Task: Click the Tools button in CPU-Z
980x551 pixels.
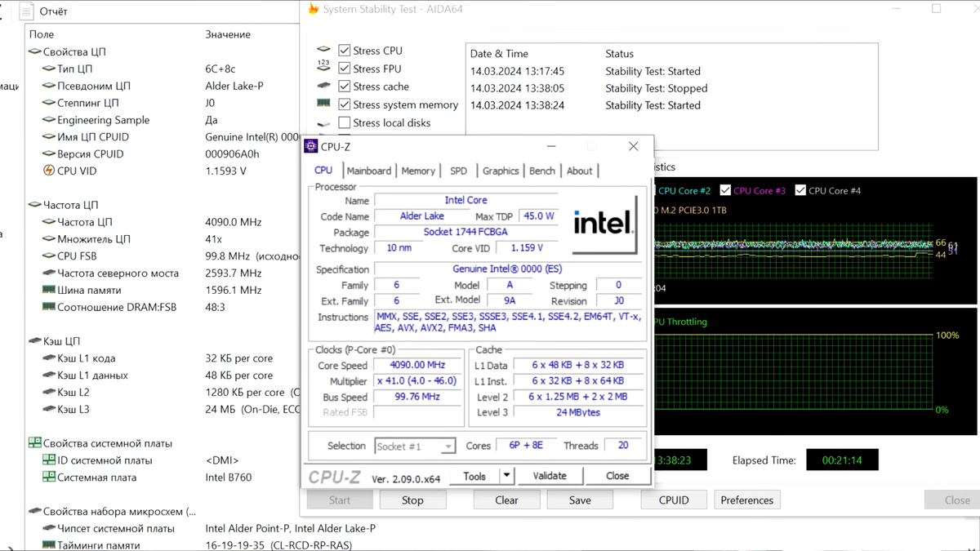Action: 474,475
